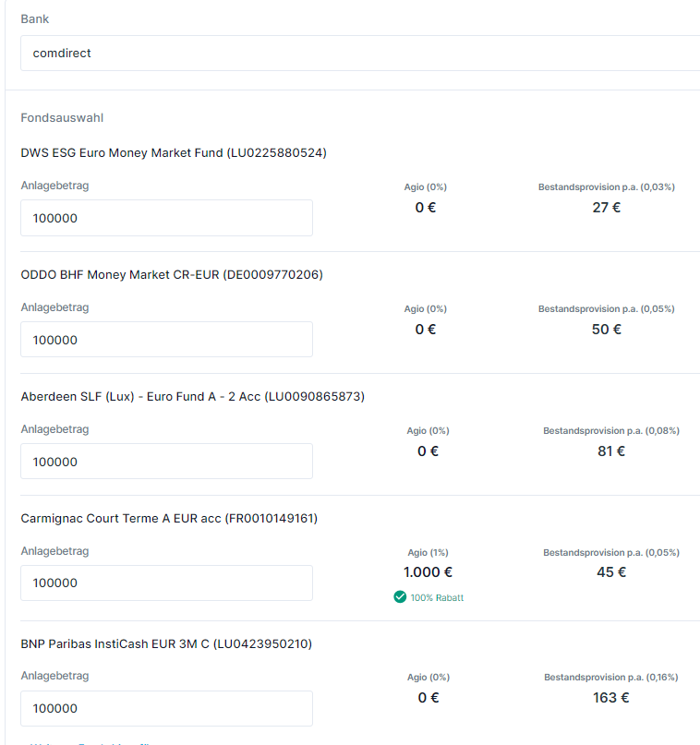Click the ODDO BHF Money Market Anlagebetrag input
Screen dimensions: 700x745
click(166, 340)
